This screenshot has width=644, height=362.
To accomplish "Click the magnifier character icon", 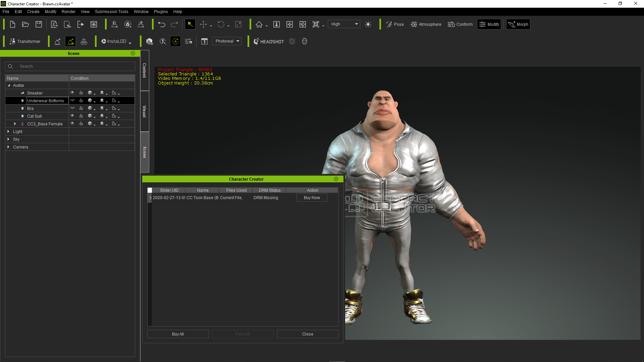I will pos(163,42).
